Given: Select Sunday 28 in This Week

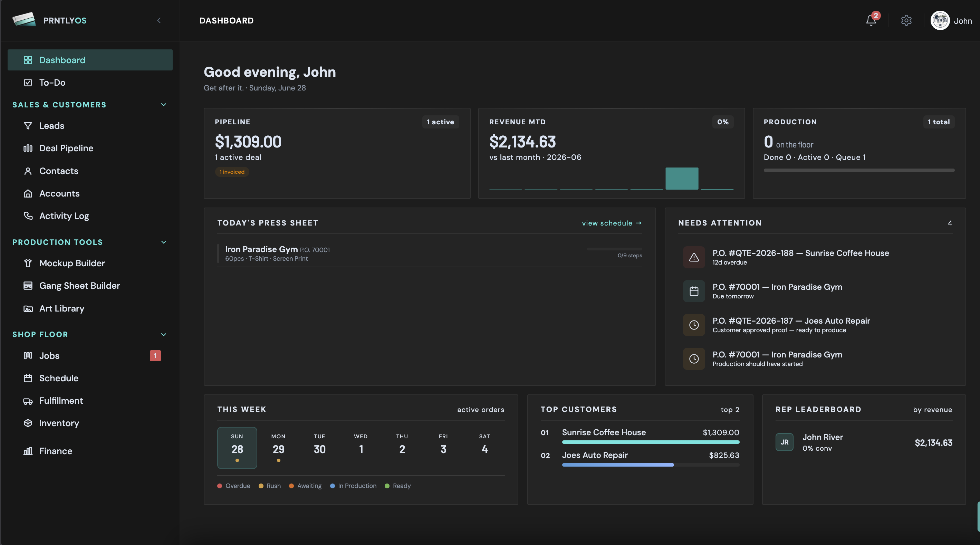Looking at the screenshot, I should (237, 448).
